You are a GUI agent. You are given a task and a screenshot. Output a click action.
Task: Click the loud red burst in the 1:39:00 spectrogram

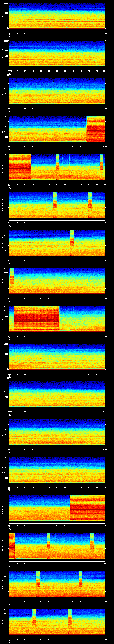pyautogui.click(x=96, y=129)
